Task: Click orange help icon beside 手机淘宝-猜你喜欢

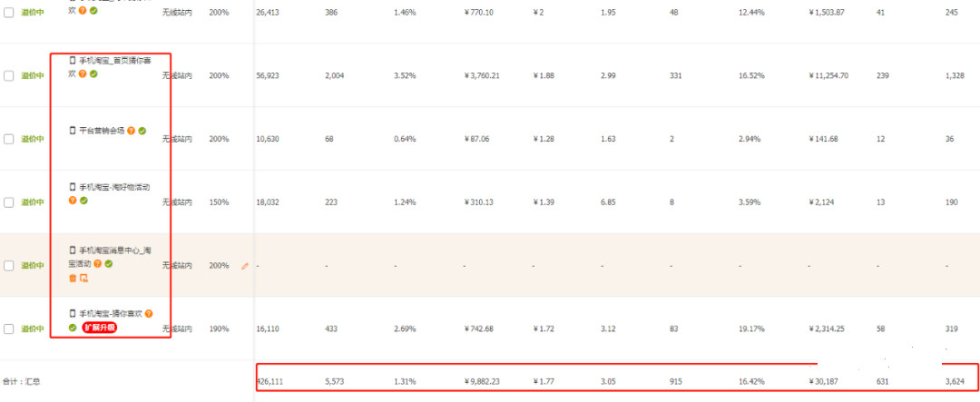Action: click(148, 313)
